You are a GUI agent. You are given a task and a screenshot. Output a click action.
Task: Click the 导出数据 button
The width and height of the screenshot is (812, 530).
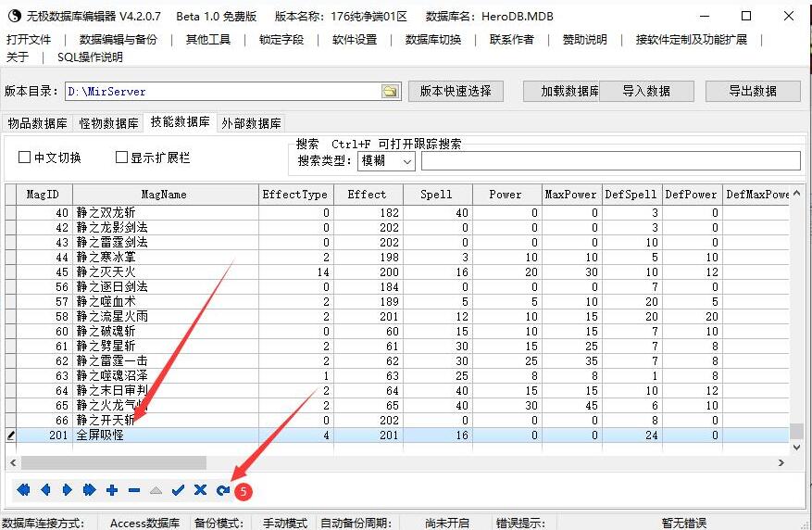click(x=753, y=91)
